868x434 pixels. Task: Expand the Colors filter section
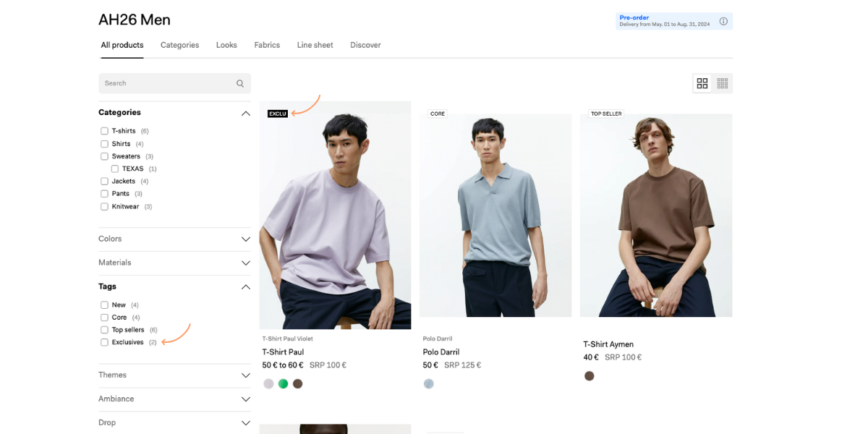[174, 239]
